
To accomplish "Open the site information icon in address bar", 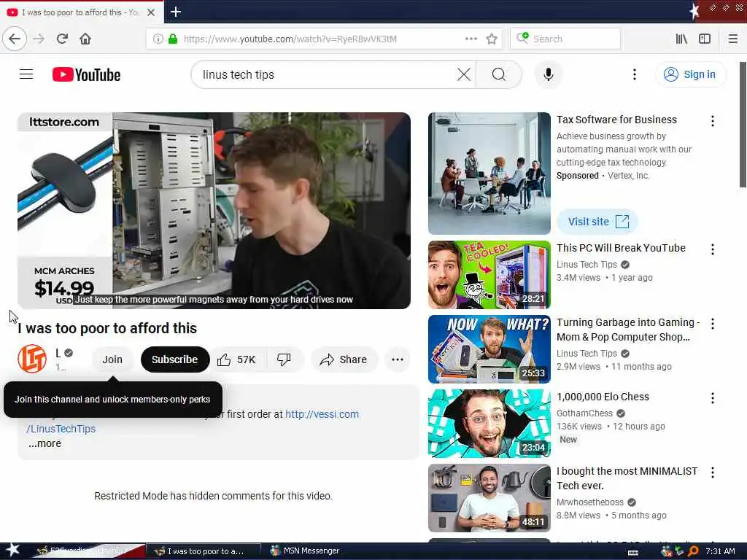I will click(158, 39).
